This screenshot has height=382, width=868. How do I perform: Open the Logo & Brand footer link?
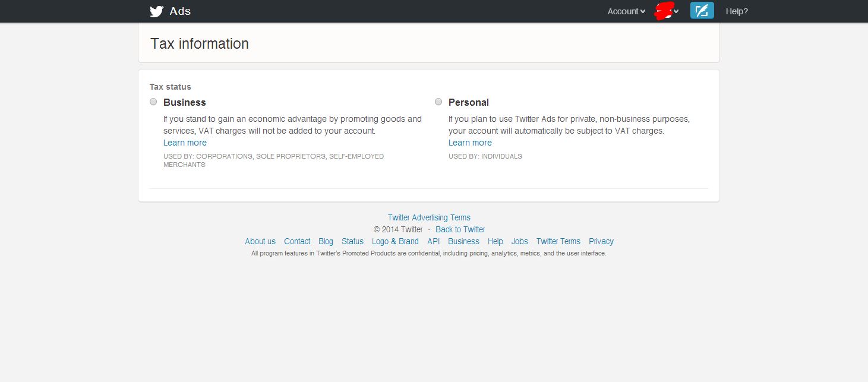tap(395, 241)
